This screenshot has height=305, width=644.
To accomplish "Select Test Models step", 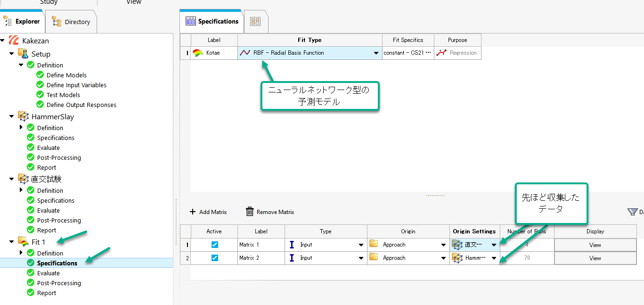I will (x=63, y=95).
